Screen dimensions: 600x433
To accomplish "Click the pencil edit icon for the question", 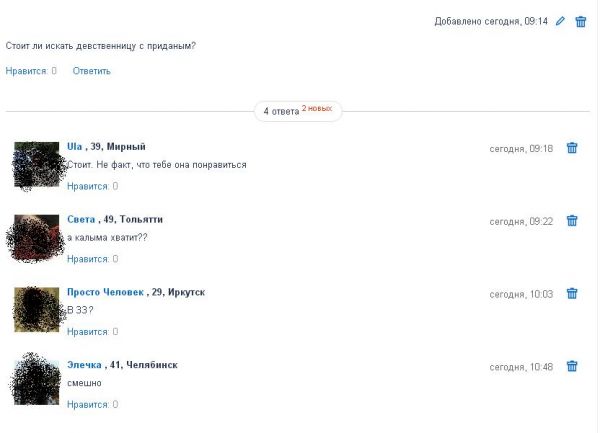I will pos(560,21).
